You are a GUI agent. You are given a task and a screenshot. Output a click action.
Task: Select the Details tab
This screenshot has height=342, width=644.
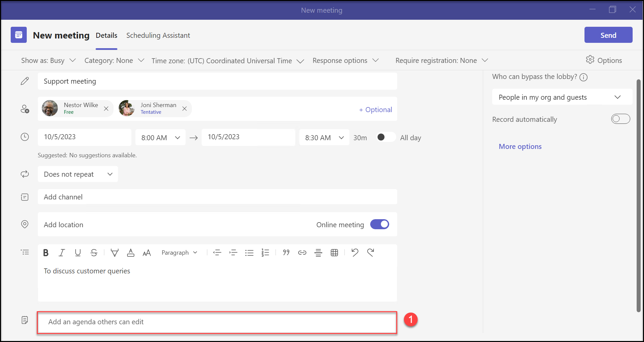tap(106, 35)
